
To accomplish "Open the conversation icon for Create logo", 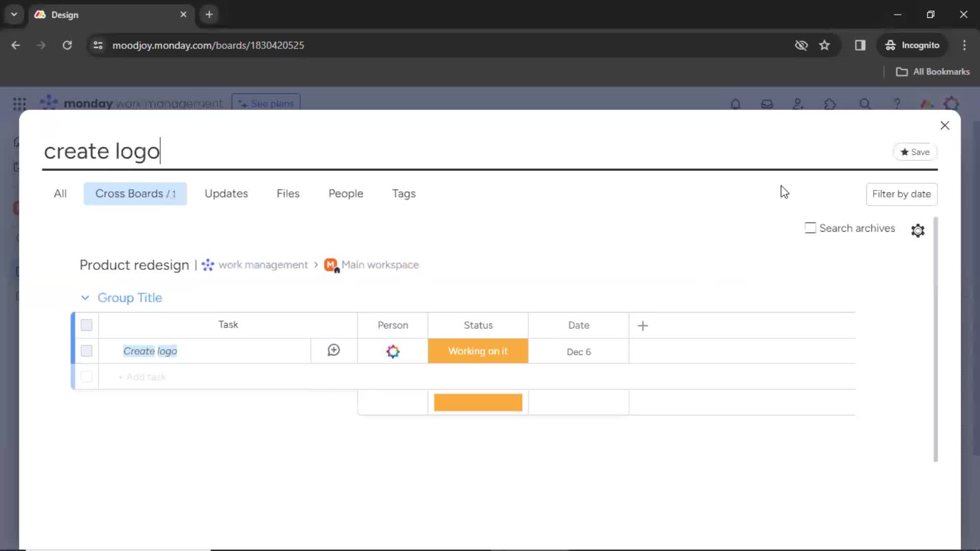I will click(x=334, y=350).
